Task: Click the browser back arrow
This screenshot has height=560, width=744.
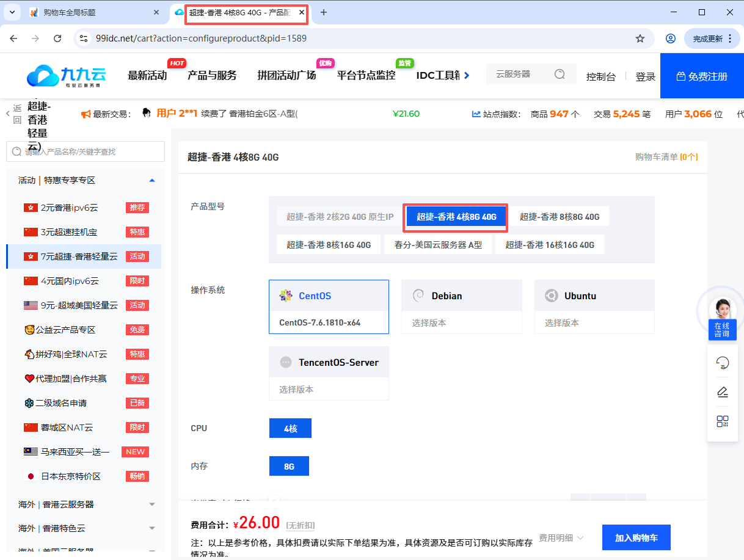Action: pyautogui.click(x=13, y=38)
